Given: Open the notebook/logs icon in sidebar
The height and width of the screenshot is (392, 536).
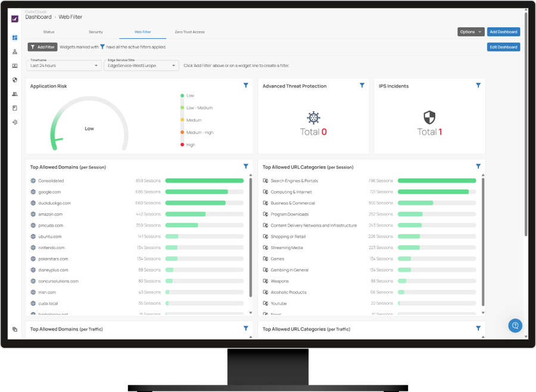Looking at the screenshot, I should click(x=15, y=107).
